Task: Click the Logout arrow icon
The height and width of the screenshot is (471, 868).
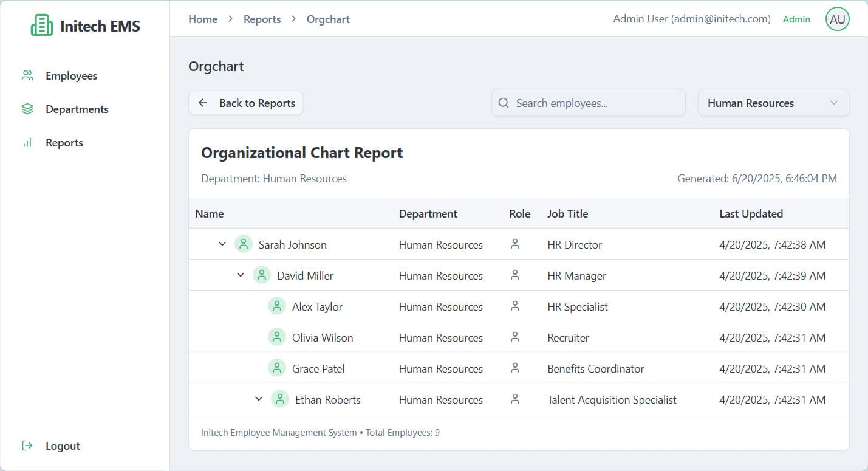Action: 27,445
